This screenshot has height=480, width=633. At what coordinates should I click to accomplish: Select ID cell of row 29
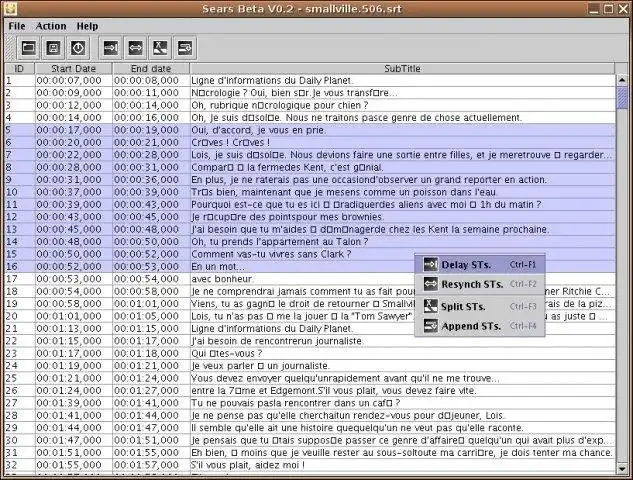pyautogui.click(x=19, y=428)
